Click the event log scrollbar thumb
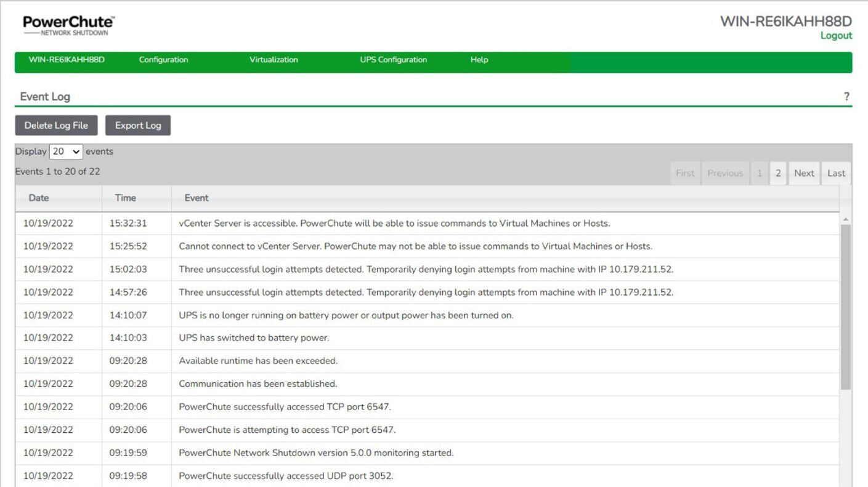Image resolution: width=868 pixels, height=487 pixels. pos(845,306)
